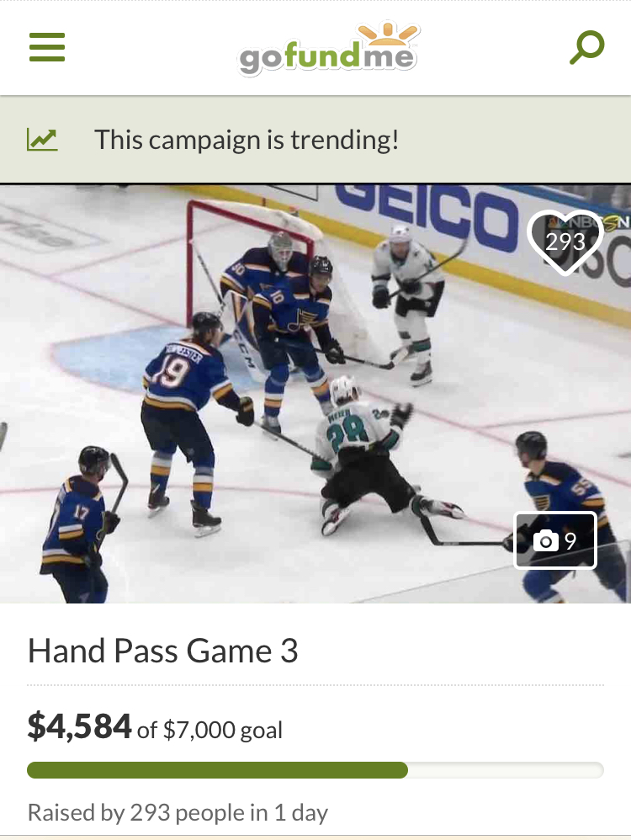Image resolution: width=631 pixels, height=840 pixels.
Task: Click 'Raised by 293 people in 1 day'
Action: click(x=178, y=813)
